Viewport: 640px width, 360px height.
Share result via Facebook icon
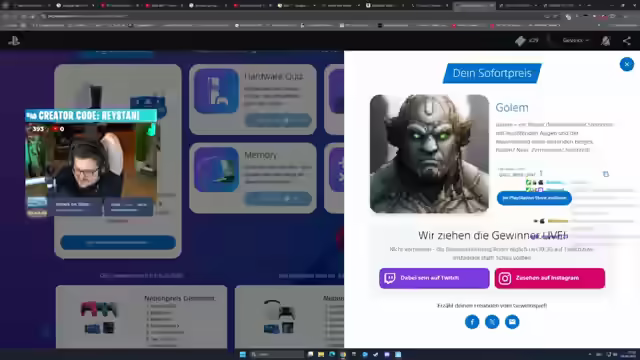[472, 322]
